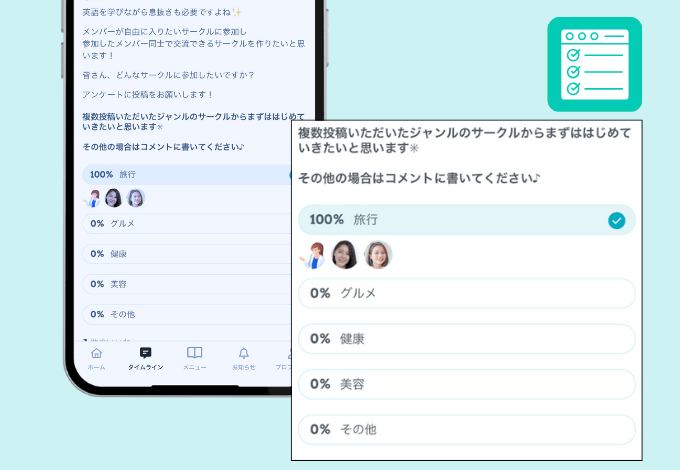
Task: Open the Timeline tab in phone navigation
Action: [x=145, y=359]
